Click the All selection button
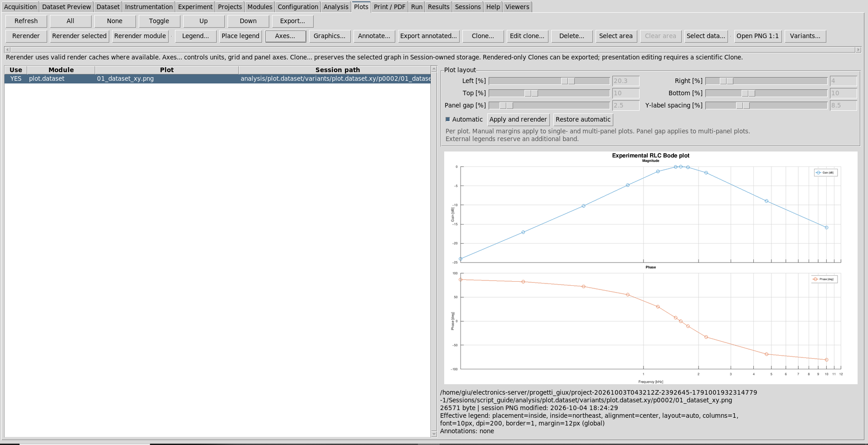Viewport: 868px width, 445px height. coord(70,21)
